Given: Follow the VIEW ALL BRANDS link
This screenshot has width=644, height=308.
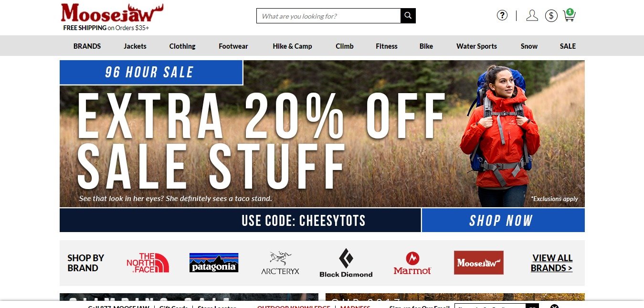Looking at the screenshot, I should (x=552, y=263).
